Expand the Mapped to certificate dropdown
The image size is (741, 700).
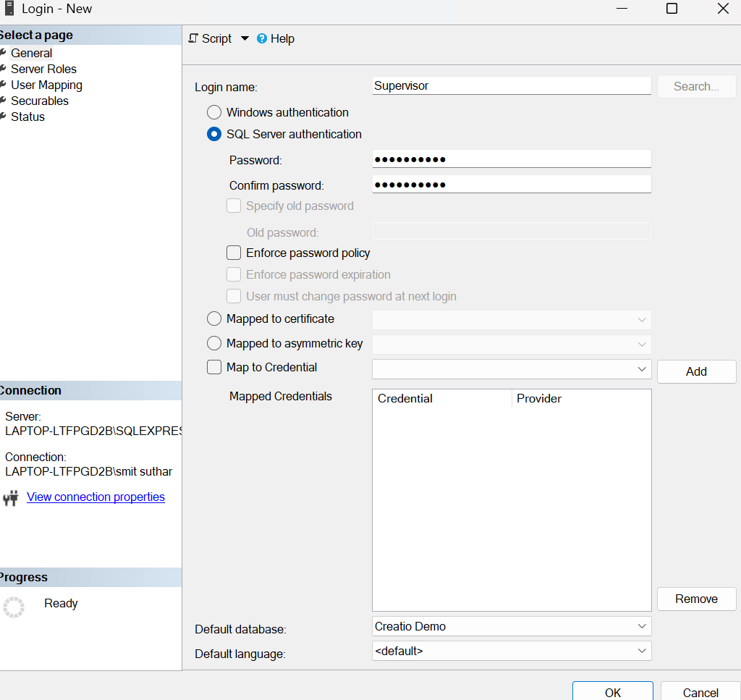click(641, 320)
